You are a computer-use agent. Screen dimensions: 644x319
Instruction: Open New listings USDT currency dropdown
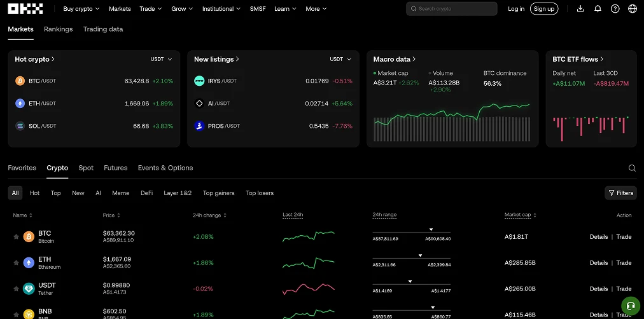point(340,59)
